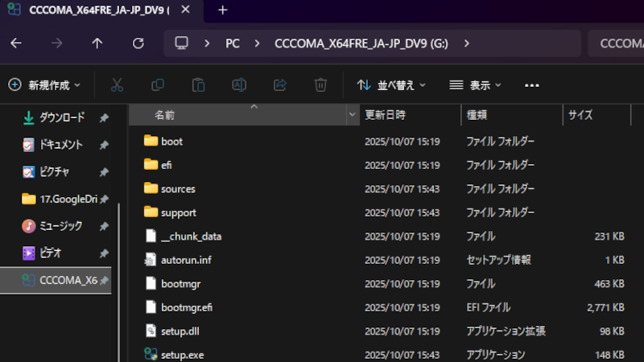Click the Rename icon in toolbar

click(x=239, y=84)
